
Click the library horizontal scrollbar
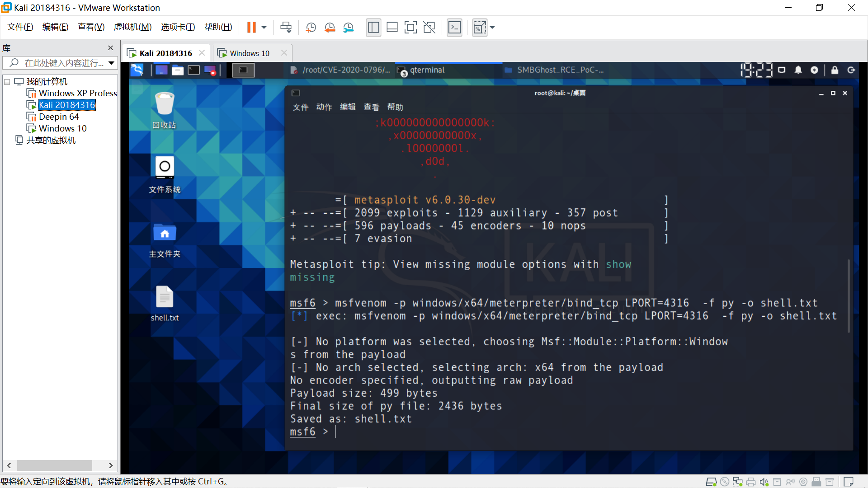tap(54, 465)
